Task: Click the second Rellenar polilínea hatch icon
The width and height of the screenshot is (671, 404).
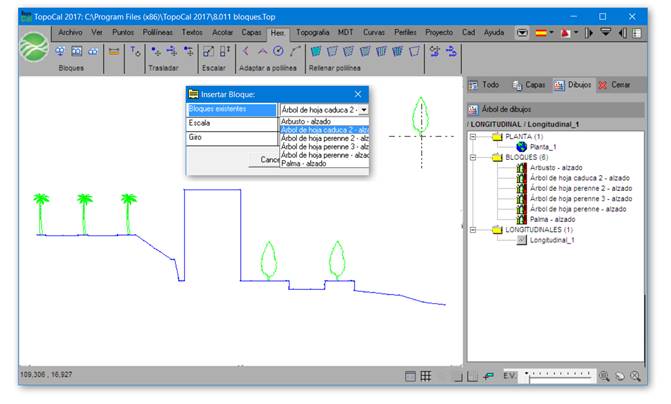Action: pyautogui.click(x=332, y=51)
